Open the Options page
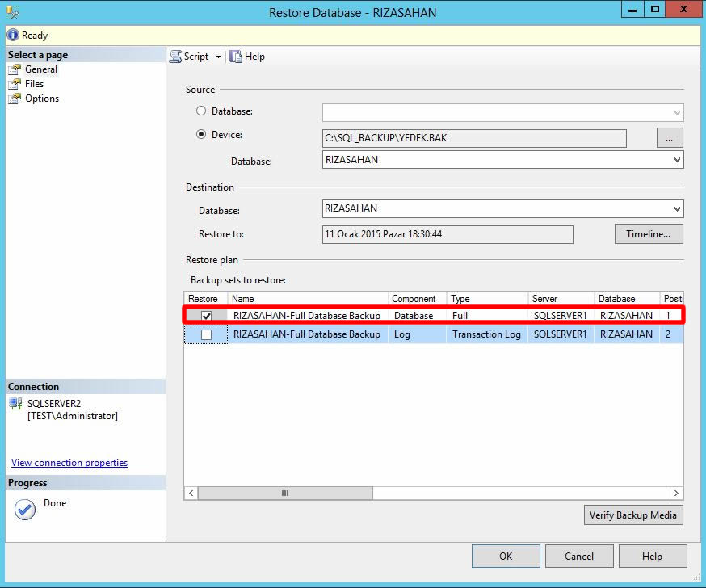 coord(41,99)
